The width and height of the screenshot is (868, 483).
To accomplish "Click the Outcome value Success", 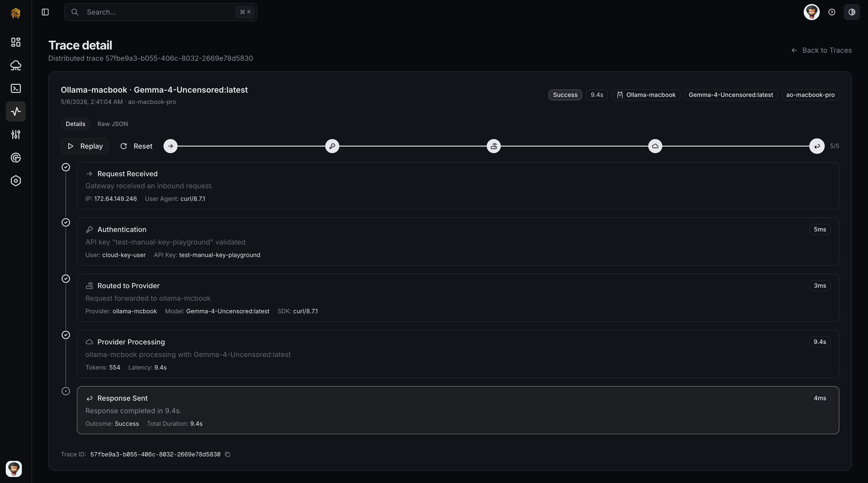I will [127, 424].
